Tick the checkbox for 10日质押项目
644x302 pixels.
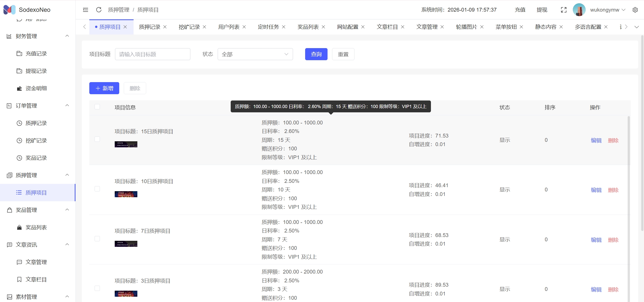pyautogui.click(x=97, y=189)
